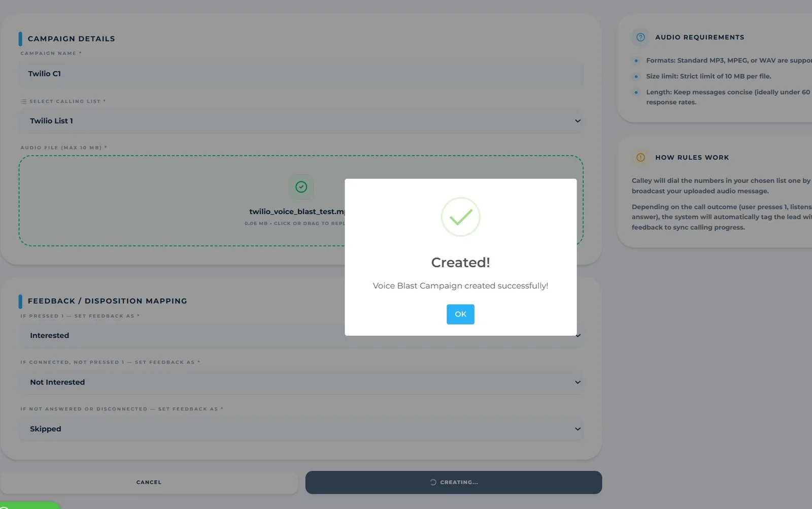Click the chevron on the Skipped dropdown
Image resolution: width=812 pixels, height=509 pixels.
[x=578, y=429]
